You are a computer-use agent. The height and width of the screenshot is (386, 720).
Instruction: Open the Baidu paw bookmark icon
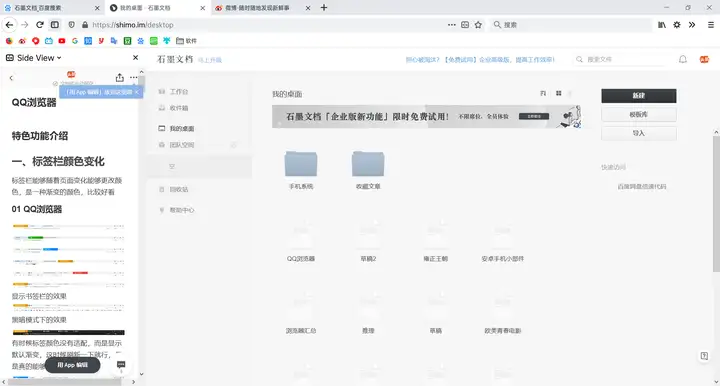[141, 41]
